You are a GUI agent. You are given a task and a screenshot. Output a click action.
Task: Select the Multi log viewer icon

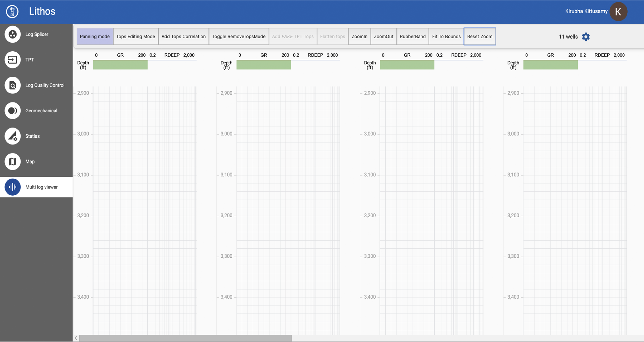pyautogui.click(x=13, y=187)
